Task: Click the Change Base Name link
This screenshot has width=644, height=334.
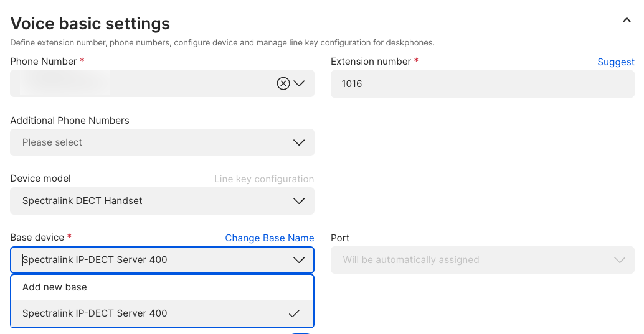Action: click(270, 238)
